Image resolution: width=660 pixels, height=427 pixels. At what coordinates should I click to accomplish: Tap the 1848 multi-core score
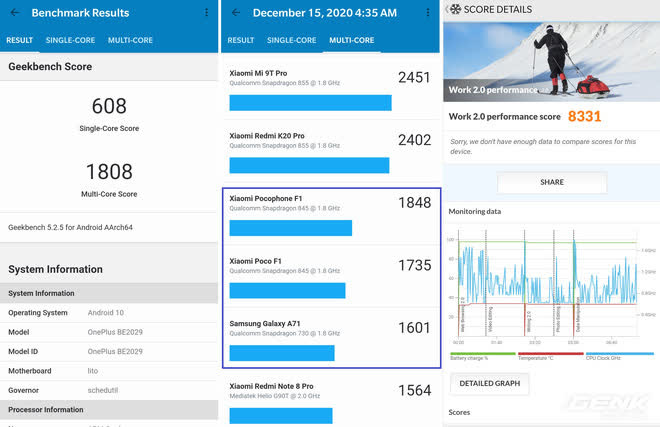[x=415, y=203]
